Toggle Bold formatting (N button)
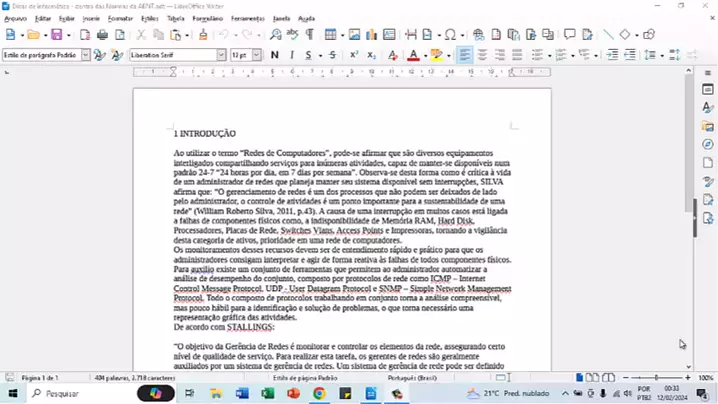Image resolution: width=718 pixels, height=404 pixels. pyautogui.click(x=274, y=55)
